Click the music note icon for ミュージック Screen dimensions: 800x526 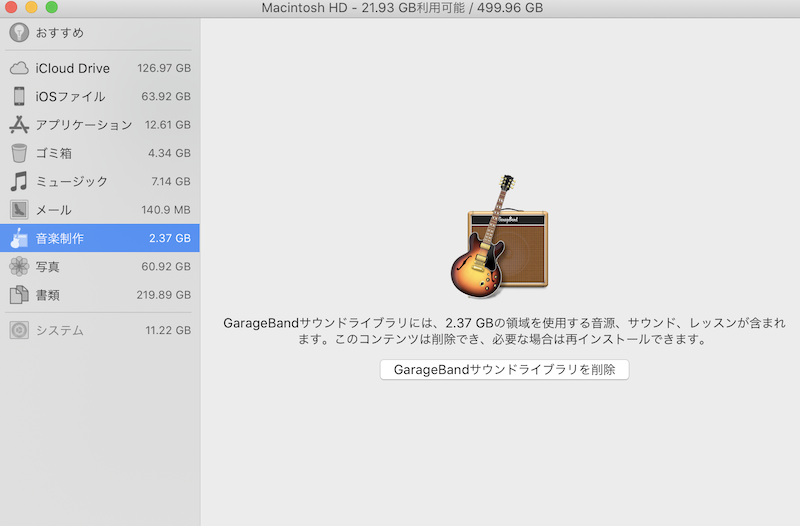pos(18,182)
